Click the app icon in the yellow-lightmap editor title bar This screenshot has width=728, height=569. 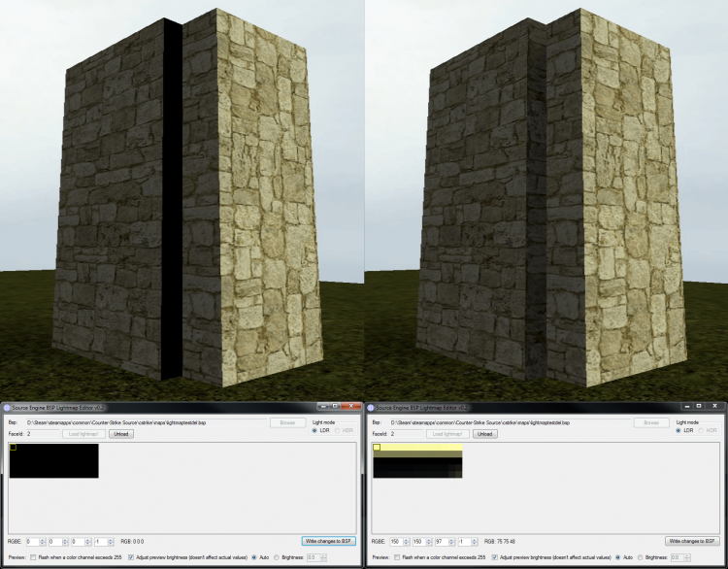[371, 407]
